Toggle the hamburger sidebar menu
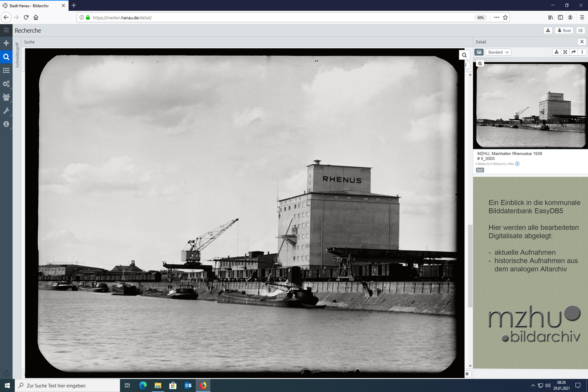 (6, 30)
